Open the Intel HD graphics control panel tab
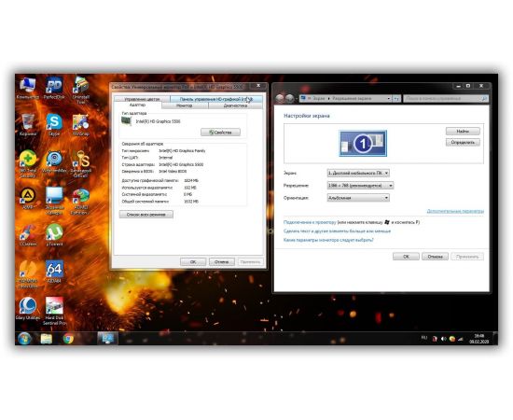This screenshot has width=513, height=420. point(216,99)
